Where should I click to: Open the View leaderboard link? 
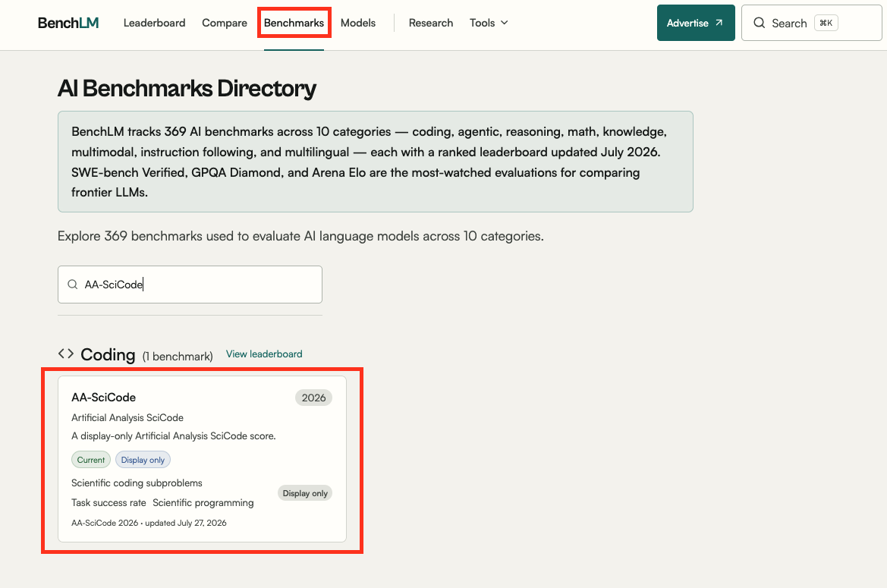pos(264,354)
